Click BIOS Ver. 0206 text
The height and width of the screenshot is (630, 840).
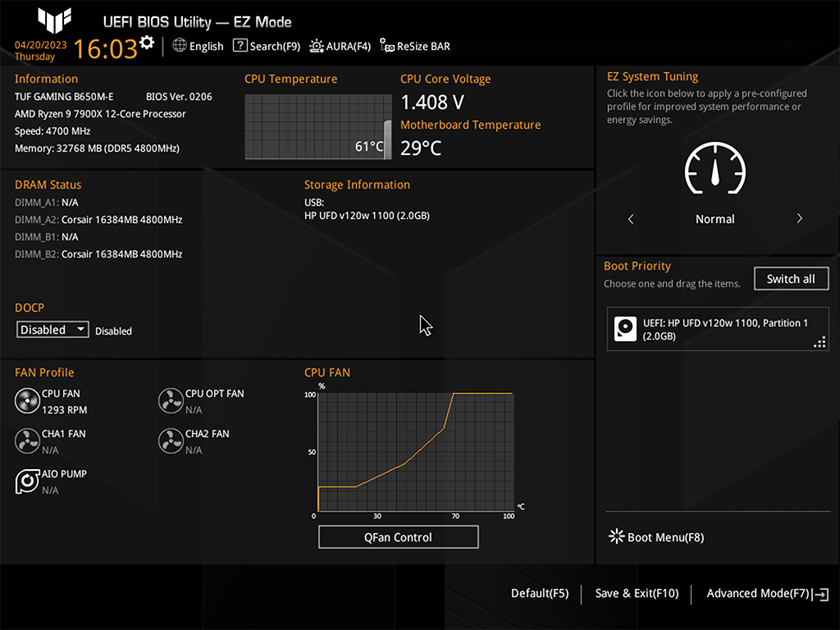tap(179, 97)
